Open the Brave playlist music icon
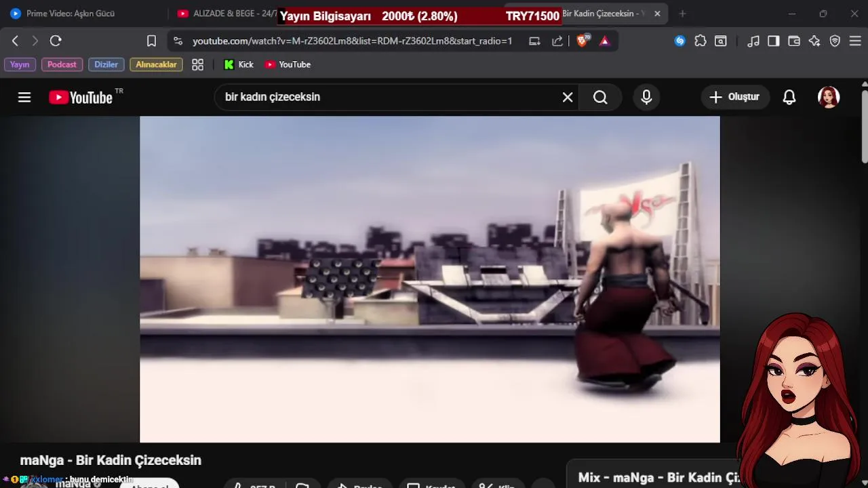 point(753,41)
